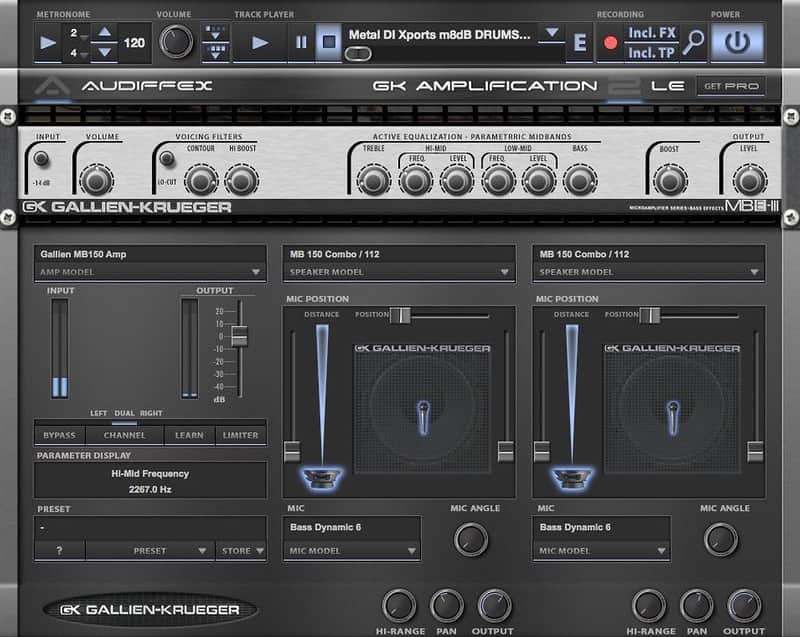Toggle the -14 dB input pad switch
This screenshot has height=637, width=800.
41,159
